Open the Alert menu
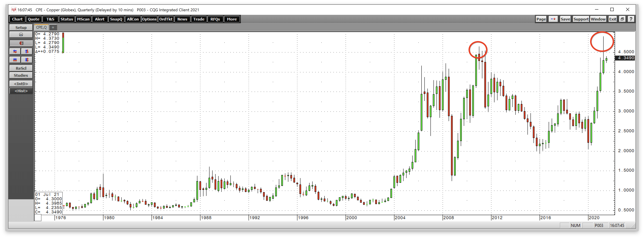The image size is (644, 238). [100, 19]
